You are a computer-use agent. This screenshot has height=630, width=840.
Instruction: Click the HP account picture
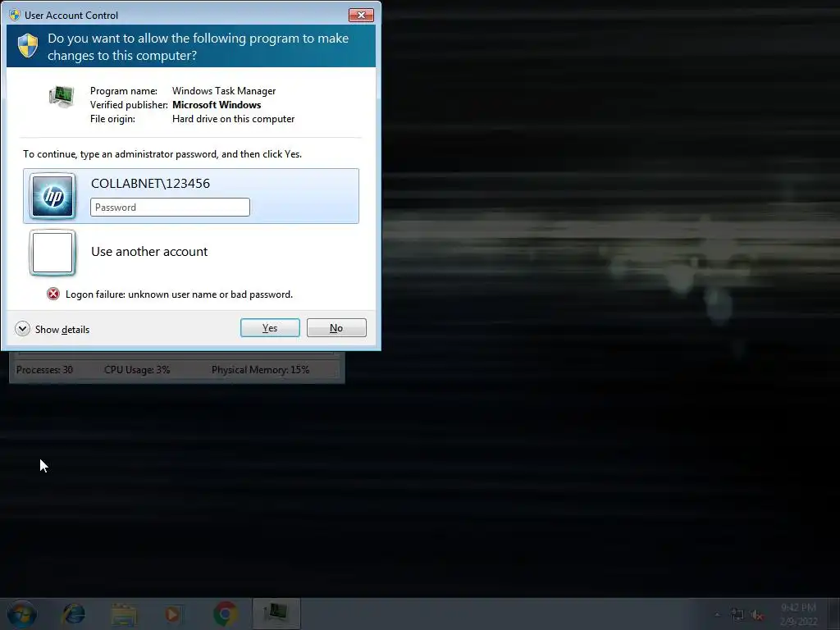[x=52, y=196]
